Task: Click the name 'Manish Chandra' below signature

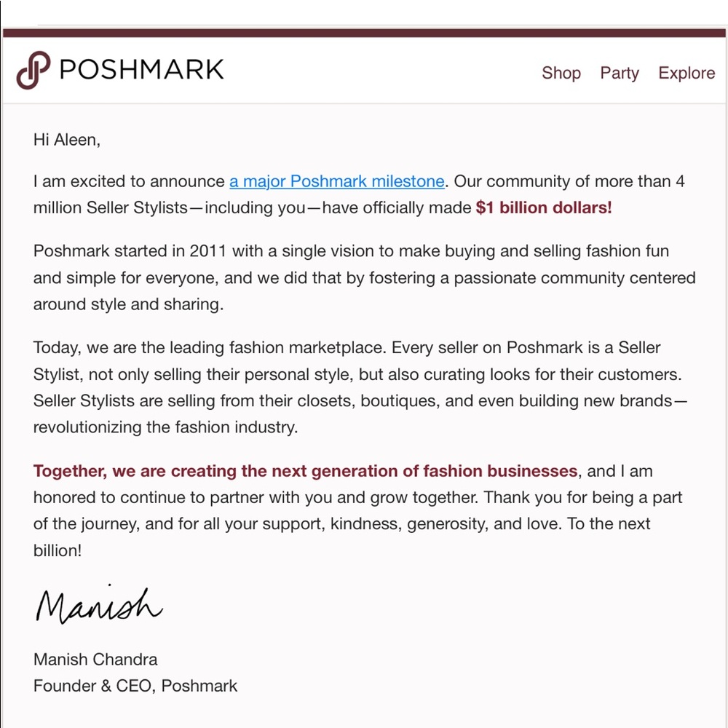Action: 95,660
